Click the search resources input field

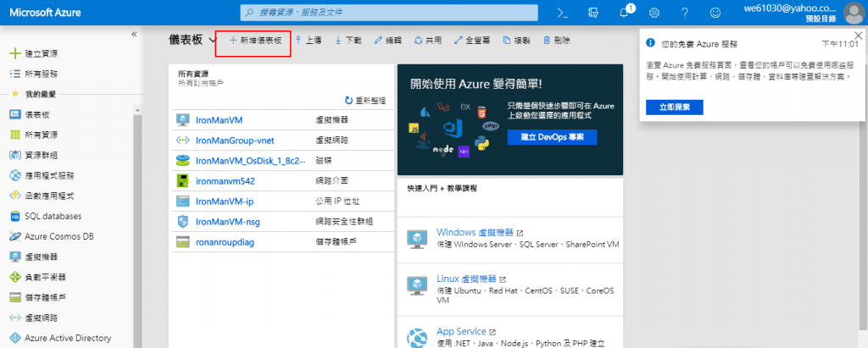(x=388, y=12)
